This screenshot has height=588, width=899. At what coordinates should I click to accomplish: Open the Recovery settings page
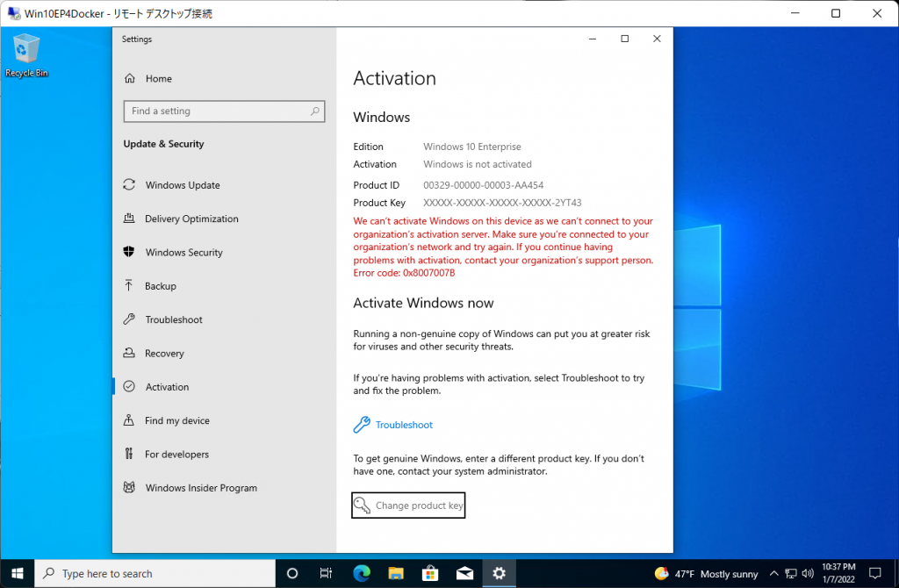[164, 354]
